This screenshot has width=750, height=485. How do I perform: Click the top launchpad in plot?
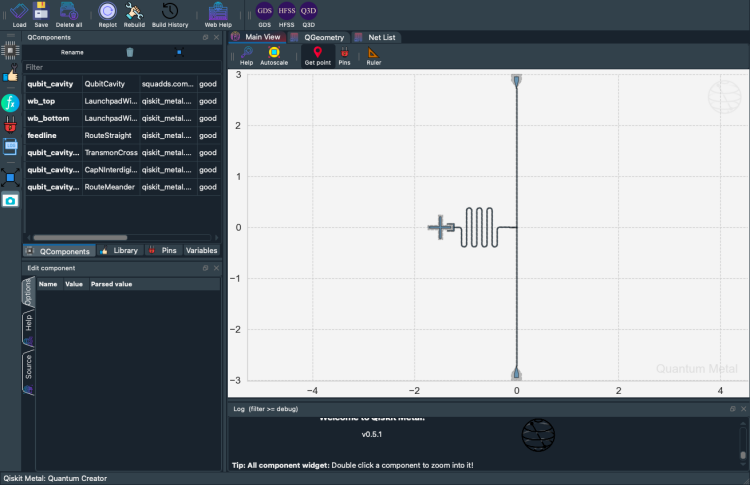coord(516,80)
